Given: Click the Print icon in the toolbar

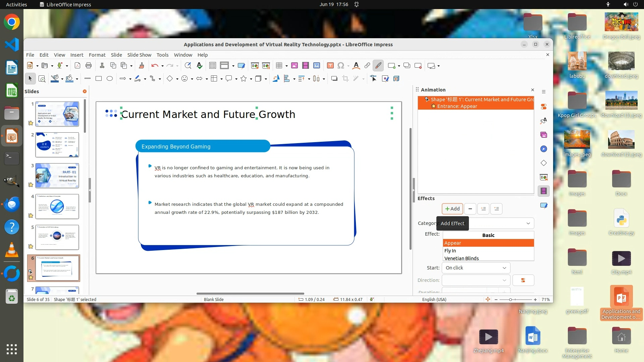Looking at the screenshot, I should pyautogui.click(x=89, y=66).
